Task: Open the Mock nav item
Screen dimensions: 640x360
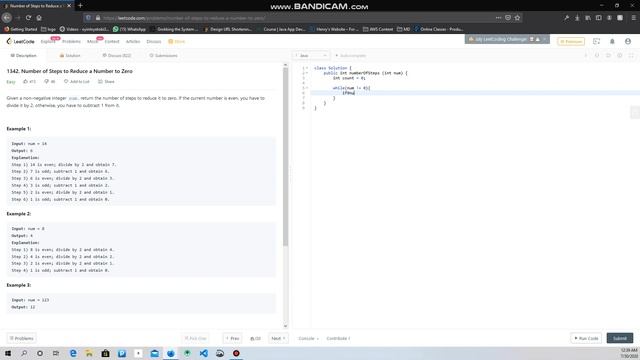Action: click(x=92, y=41)
